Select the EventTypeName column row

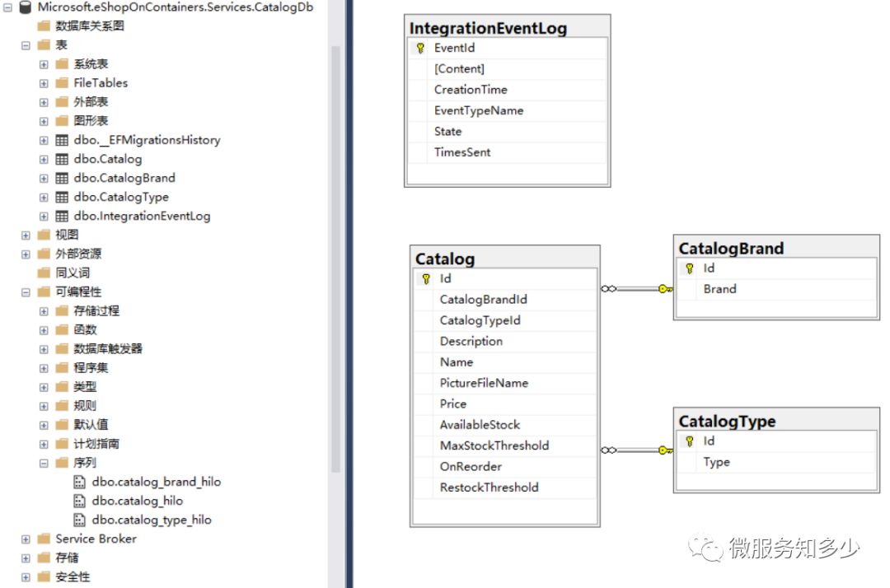[508, 110]
